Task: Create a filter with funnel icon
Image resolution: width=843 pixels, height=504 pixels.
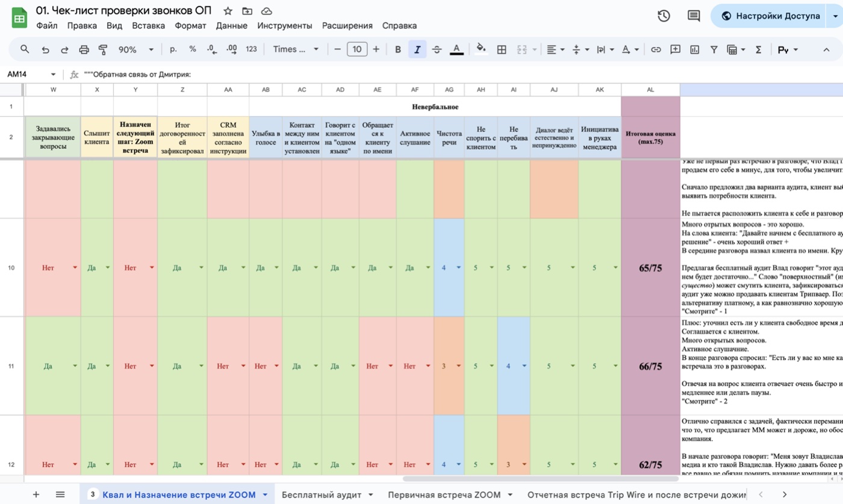Action: coord(714,49)
